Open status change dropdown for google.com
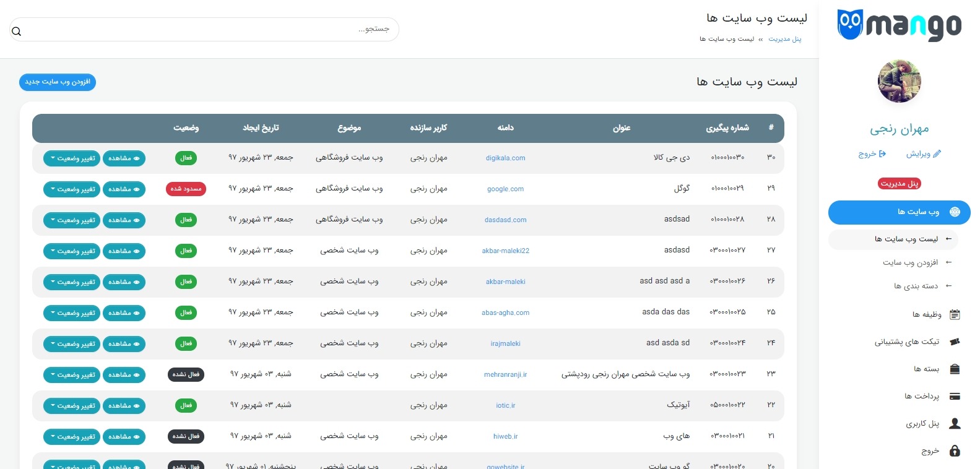The image size is (980, 469). pyautogui.click(x=72, y=189)
